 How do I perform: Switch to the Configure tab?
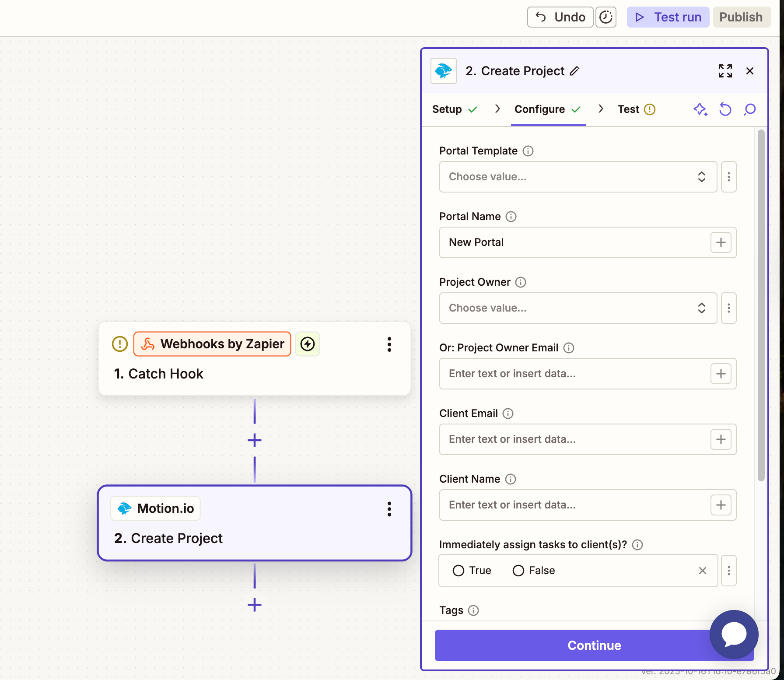[548, 109]
